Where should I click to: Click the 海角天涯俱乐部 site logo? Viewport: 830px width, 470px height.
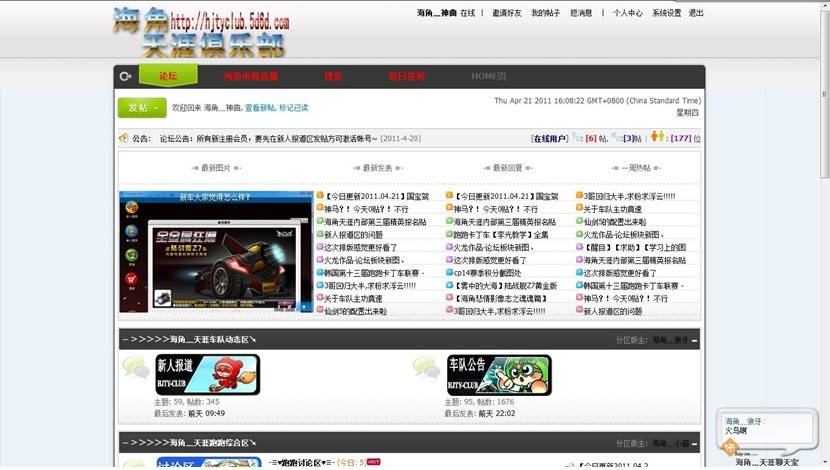[201, 32]
